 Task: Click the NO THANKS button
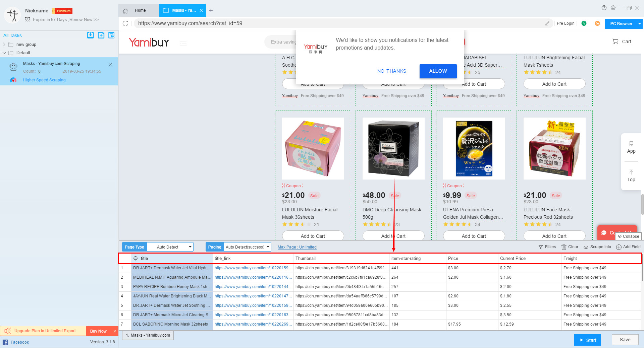coord(391,71)
